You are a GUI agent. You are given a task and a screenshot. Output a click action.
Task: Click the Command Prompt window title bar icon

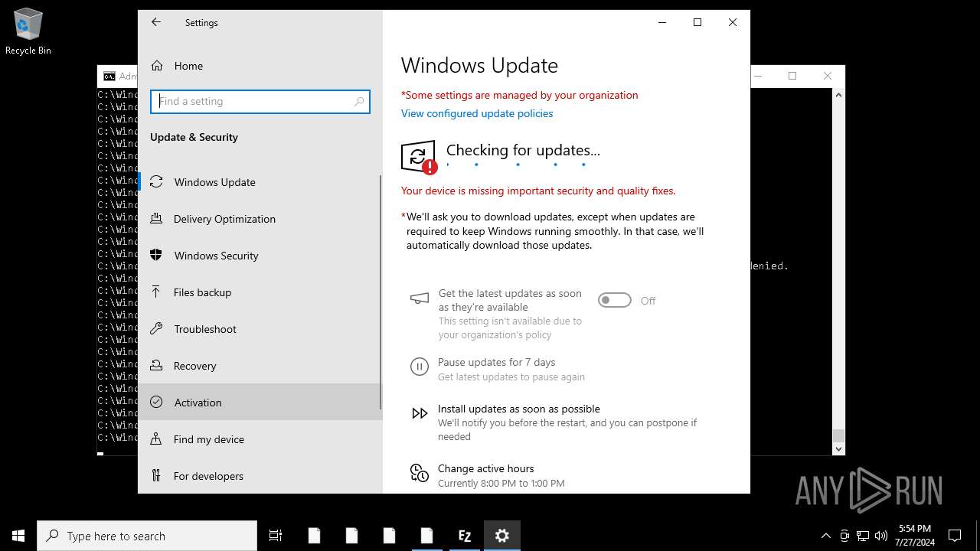pyautogui.click(x=109, y=76)
